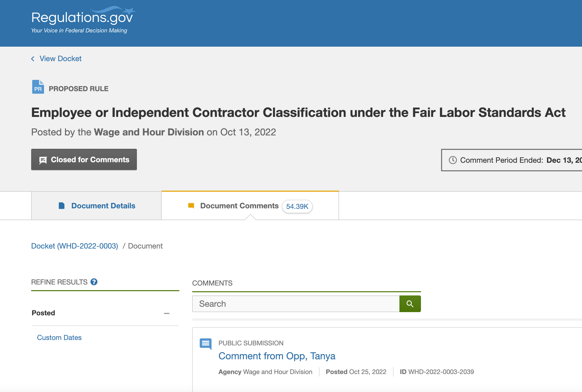Screen dimensions: 582x392
Task: Click the yellow comment bubble icon
Action: [191, 206]
